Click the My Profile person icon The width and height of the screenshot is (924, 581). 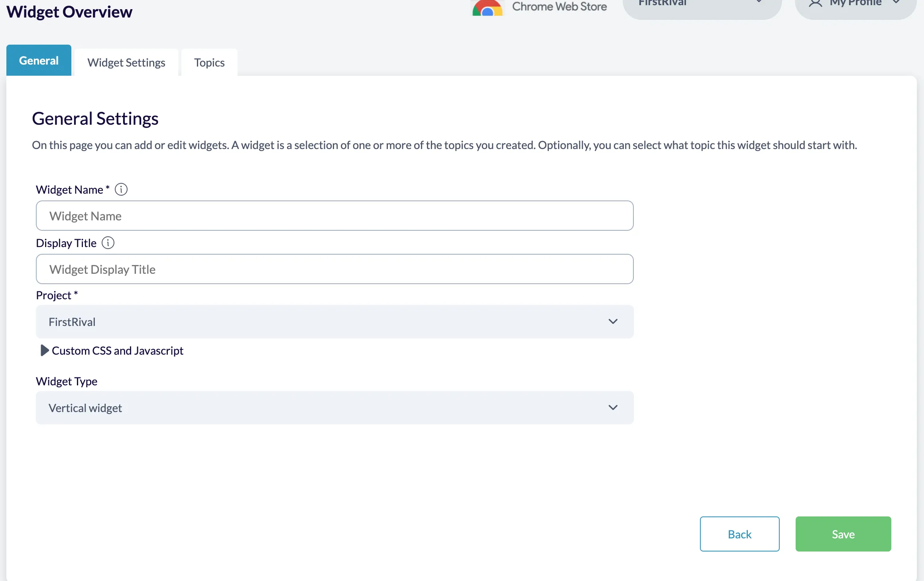tap(816, 4)
